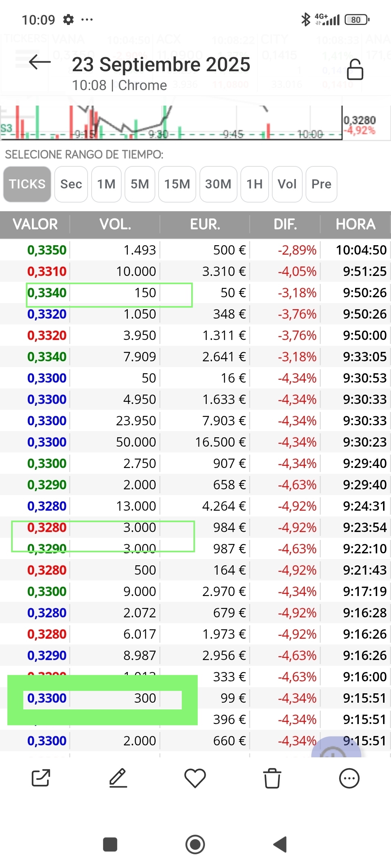Image resolution: width=391 pixels, height=868 pixels.
Task: Select the 30M time range tab
Action: click(218, 184)
